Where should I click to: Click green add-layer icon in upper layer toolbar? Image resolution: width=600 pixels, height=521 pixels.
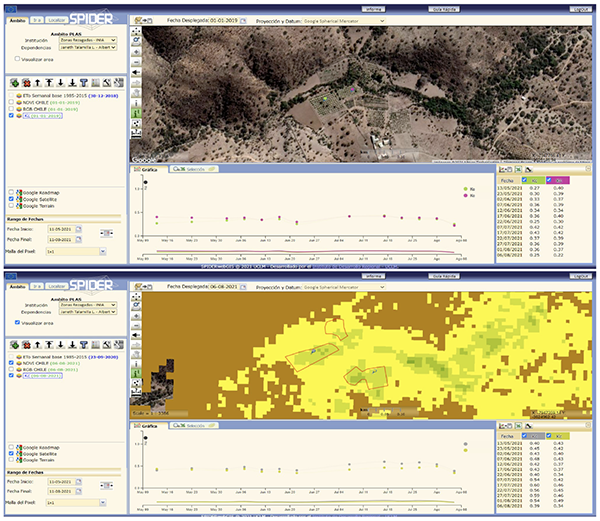tap(13, 83)
